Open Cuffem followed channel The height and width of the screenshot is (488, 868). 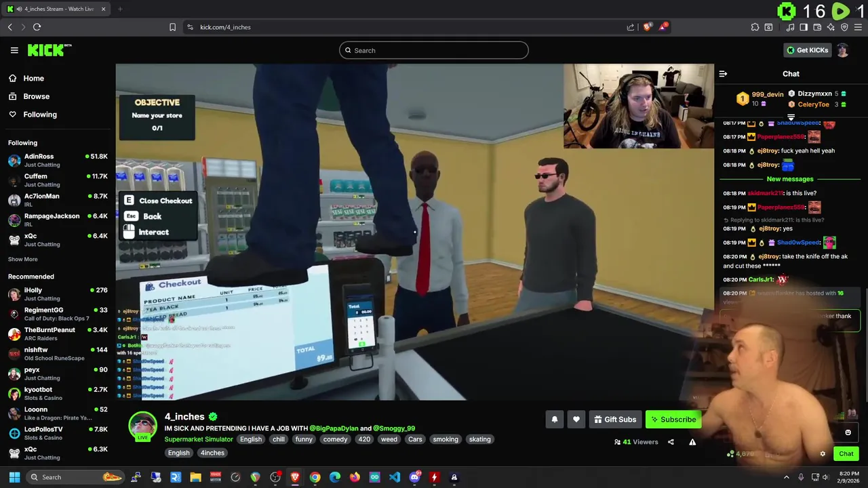point(58,180)
